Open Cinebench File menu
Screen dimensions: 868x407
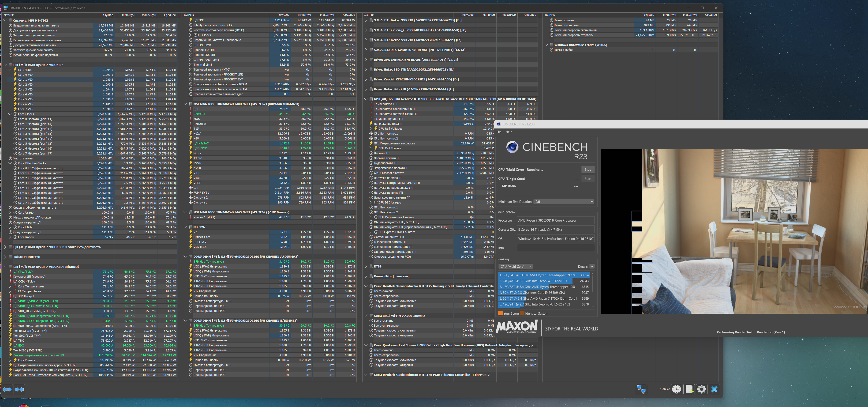[x=499, y=132]
